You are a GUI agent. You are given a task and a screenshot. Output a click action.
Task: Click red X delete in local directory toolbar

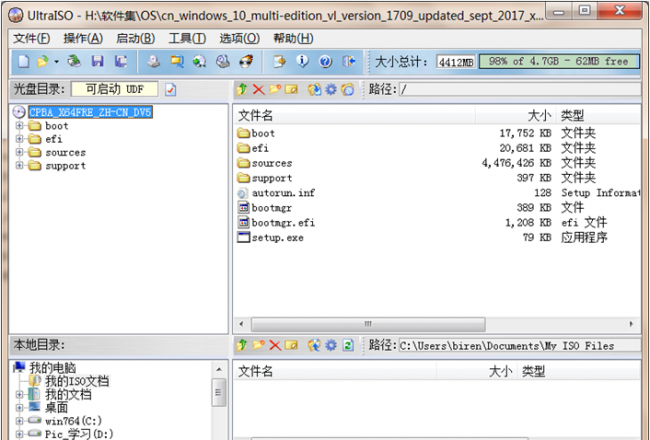point(275,345)
